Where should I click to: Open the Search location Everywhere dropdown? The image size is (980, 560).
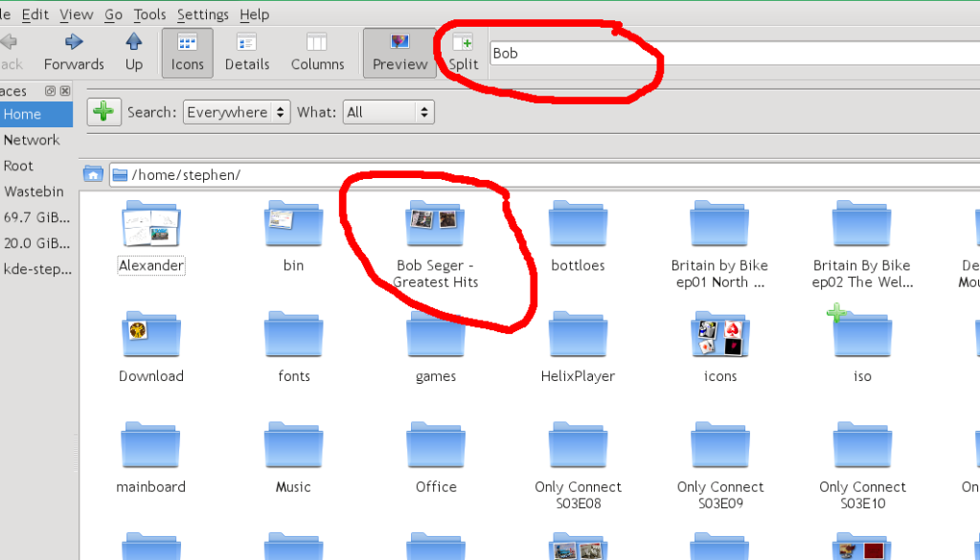(237, 112)
